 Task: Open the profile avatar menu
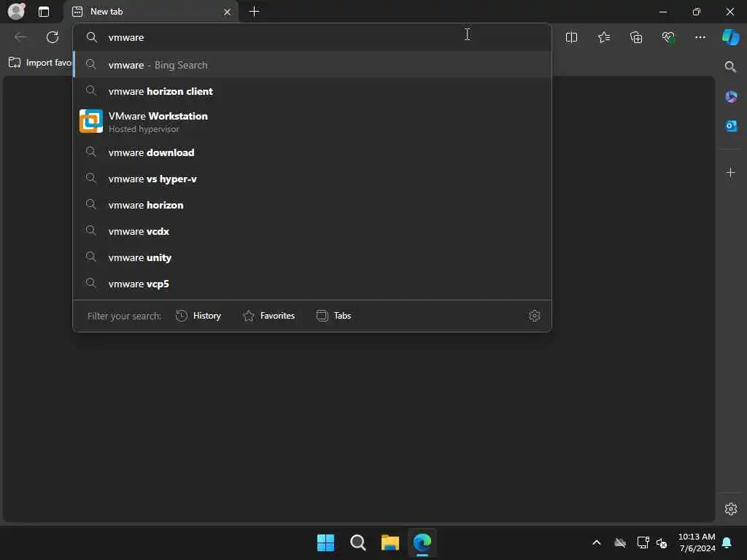click(16, 12)
